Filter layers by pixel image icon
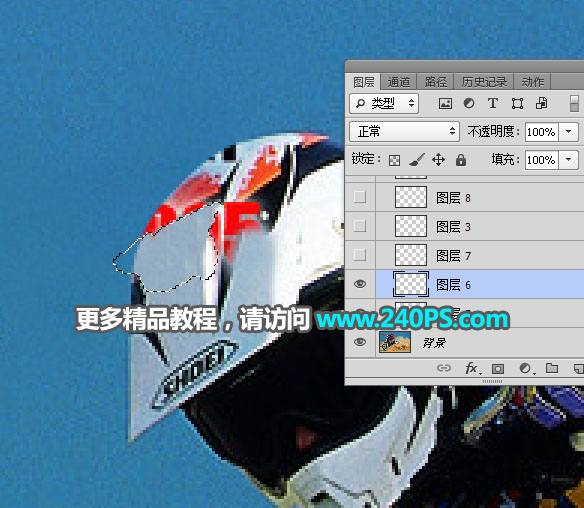584x508 pixels. pyautogui.click(x=445, y=103)
